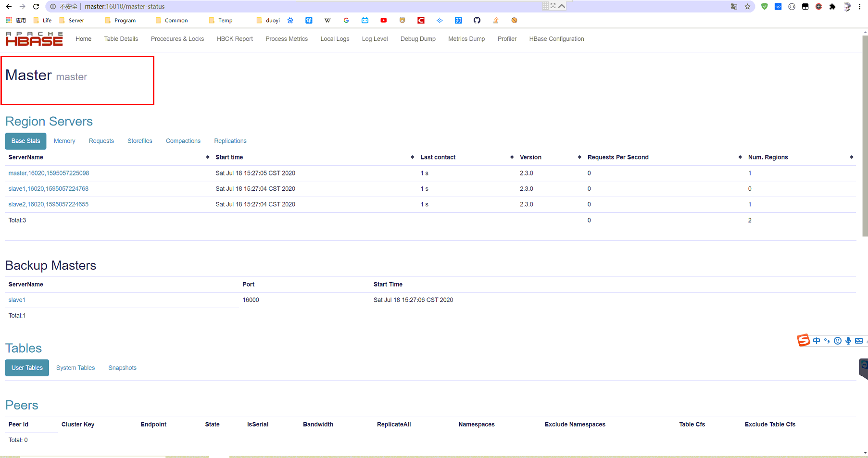Viewport: 868px width, 458px height.
Task: Sort by Version column arrows
Action: point(579,157)
